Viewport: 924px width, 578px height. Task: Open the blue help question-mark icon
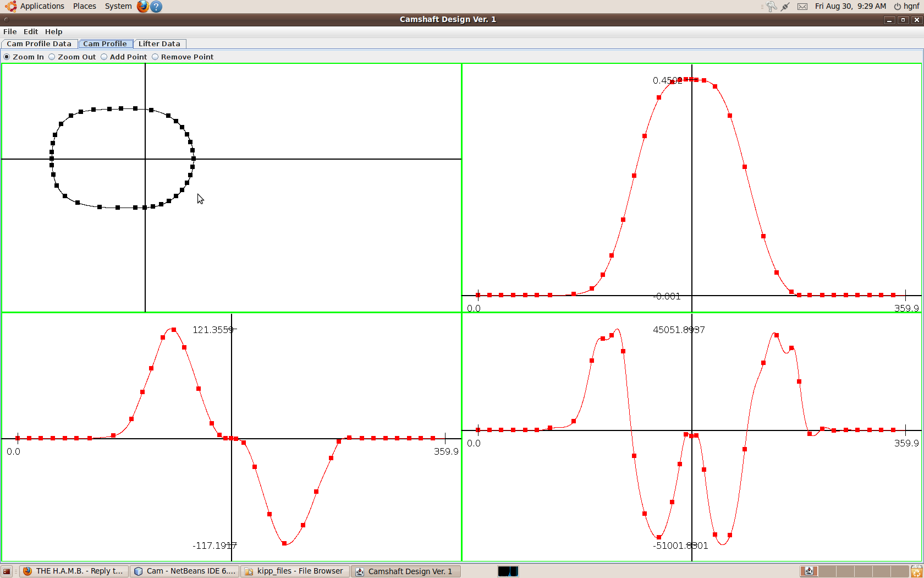(x=156, y=7)
